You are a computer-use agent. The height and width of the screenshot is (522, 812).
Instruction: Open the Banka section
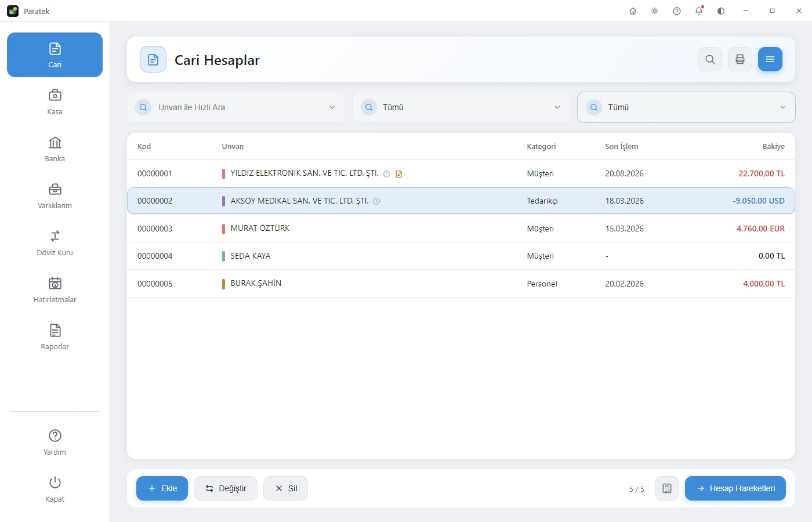[55, 149]
